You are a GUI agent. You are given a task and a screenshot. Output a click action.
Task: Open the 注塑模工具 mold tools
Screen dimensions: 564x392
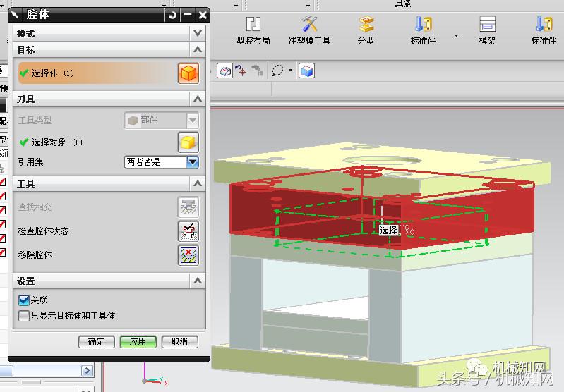pos(309,31)
